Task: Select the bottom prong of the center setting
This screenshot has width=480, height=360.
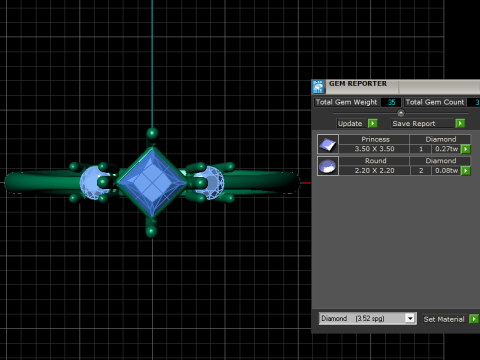Action: [x=152, y=230]
